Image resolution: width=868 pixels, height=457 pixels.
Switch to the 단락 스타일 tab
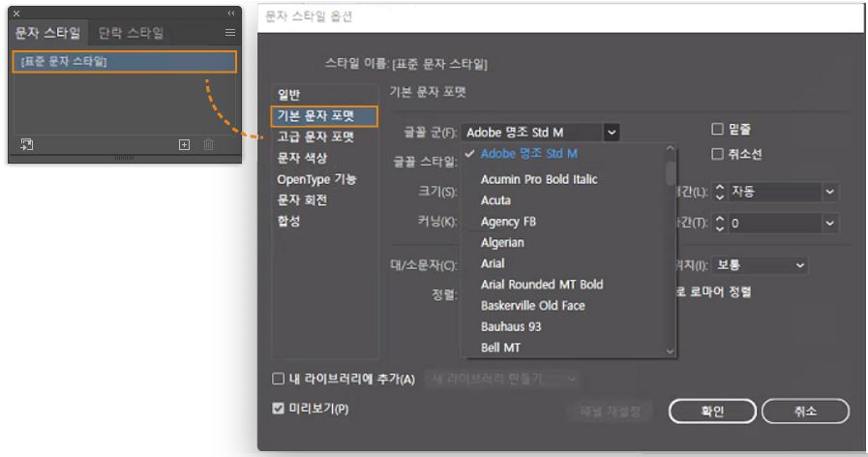pos(132,33)
